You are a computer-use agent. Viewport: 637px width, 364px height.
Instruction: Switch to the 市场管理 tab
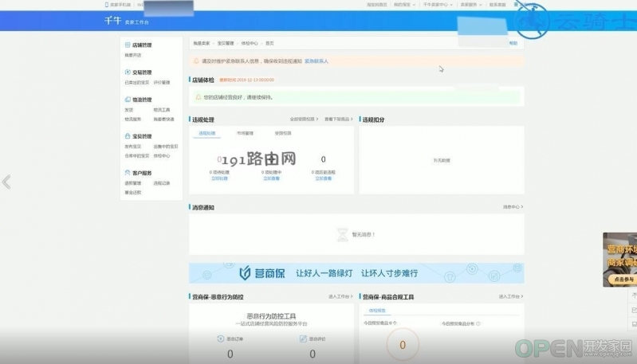pos(245,133)
